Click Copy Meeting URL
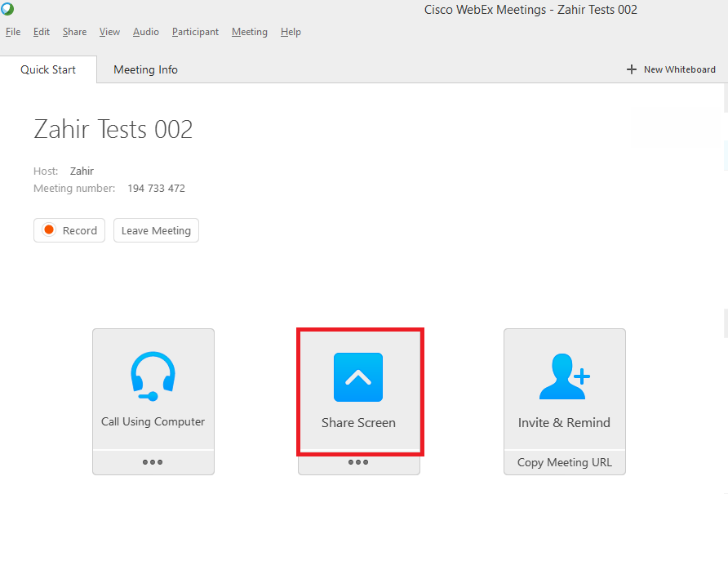Viewport: 728px width, 561px height. tap(565, 462)
